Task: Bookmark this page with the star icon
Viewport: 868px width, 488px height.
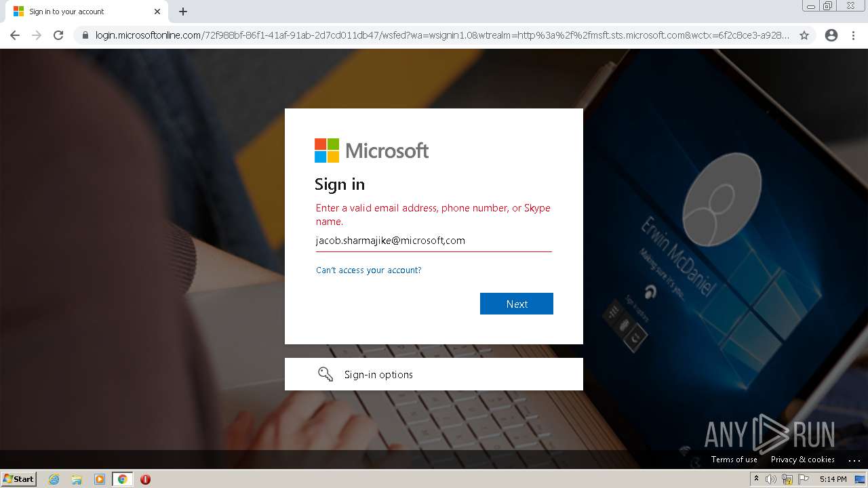Action: [804, 35]
